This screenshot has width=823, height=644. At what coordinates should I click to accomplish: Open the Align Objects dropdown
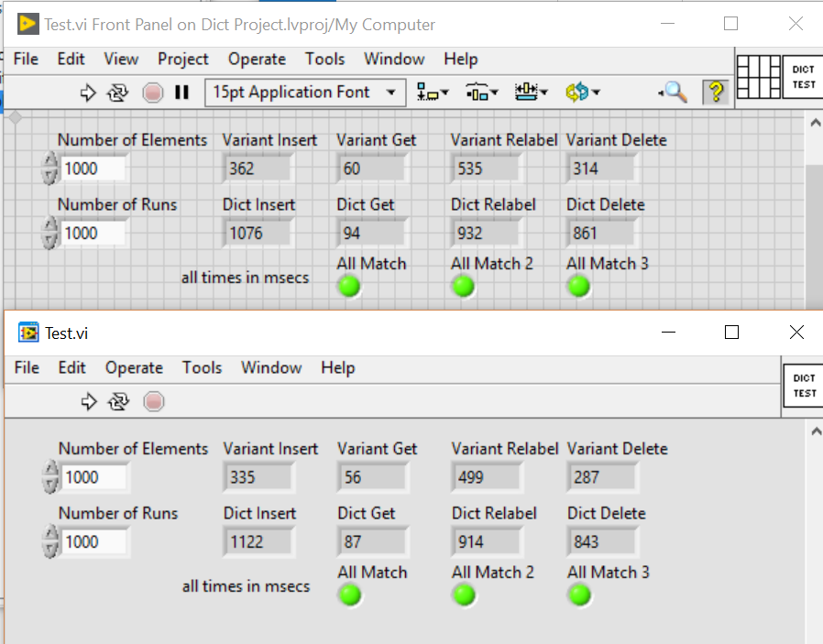tap(433, 93)
